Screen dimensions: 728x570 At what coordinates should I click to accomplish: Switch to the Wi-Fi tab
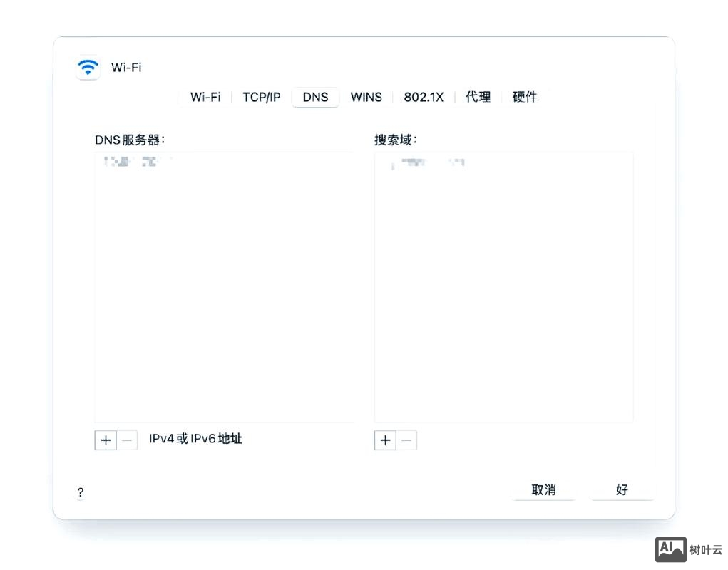205,97
